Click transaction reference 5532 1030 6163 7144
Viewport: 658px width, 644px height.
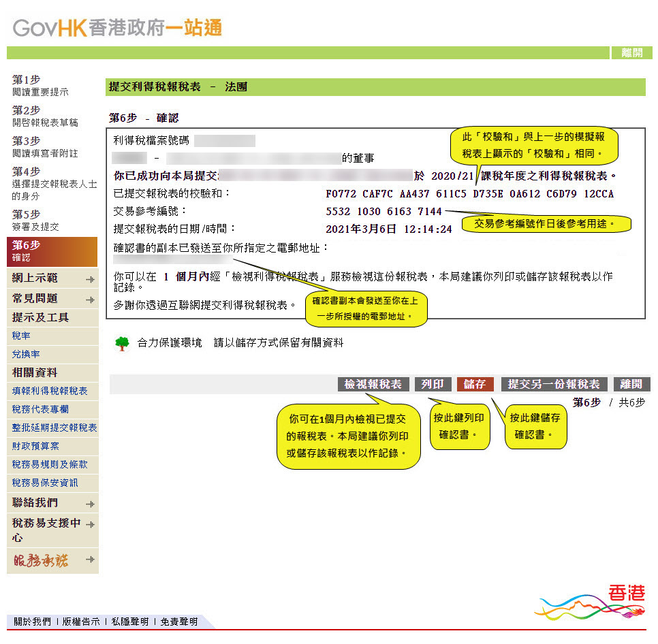pos(384,212)
